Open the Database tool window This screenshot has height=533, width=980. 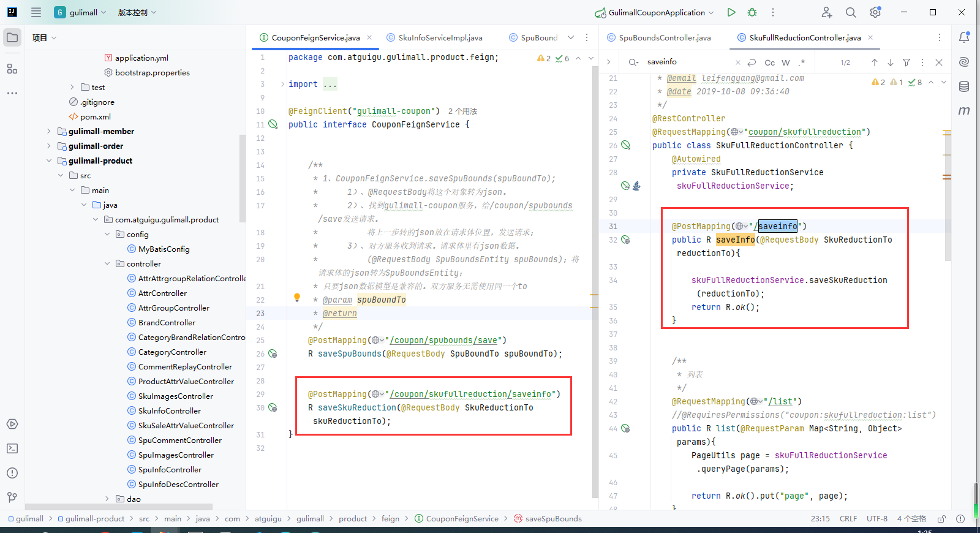[x=964, y=86]
